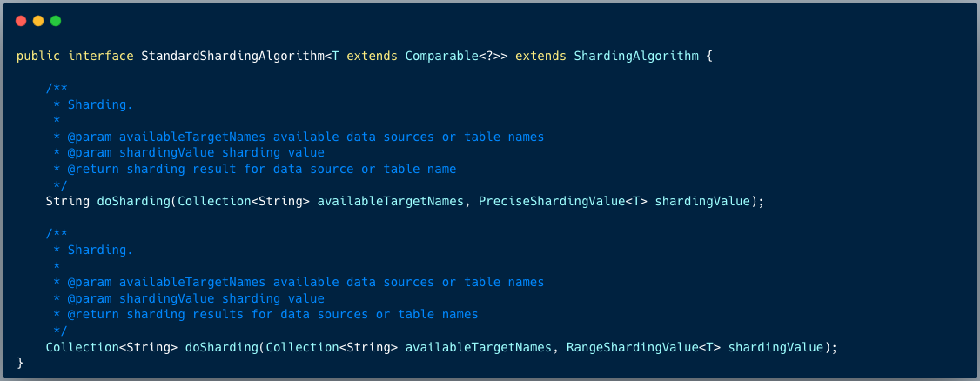The width and height of the screenshot is (980, 381).
Task: Click the first doSharding method name
Action: point(133,202)
